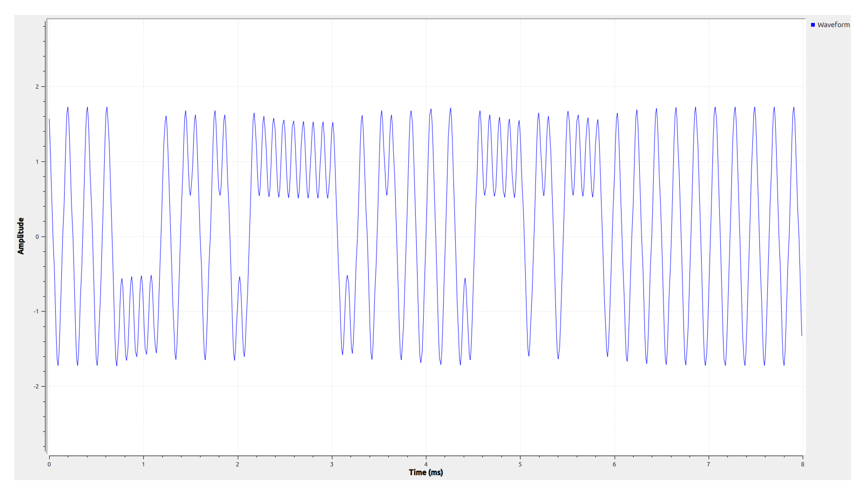Click the blue Waveform legend color square
Screen dimensions: 868x491
coord(813,25)
